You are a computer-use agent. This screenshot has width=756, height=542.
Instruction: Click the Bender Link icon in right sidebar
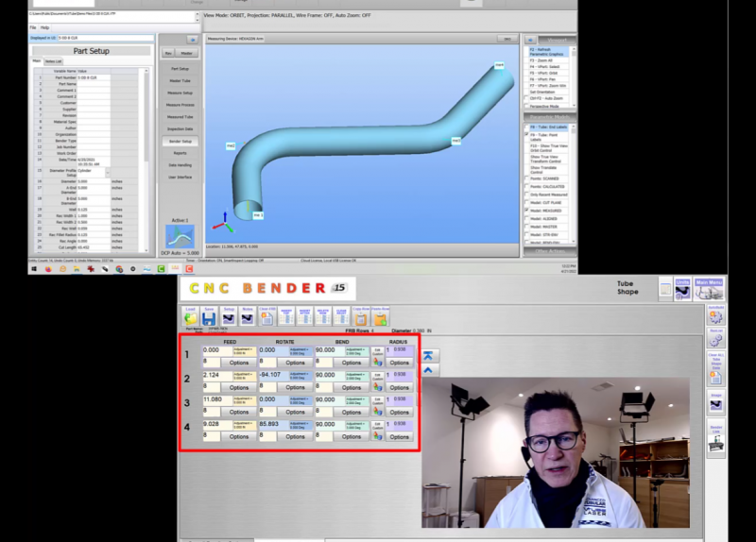(x=716, y=439)
